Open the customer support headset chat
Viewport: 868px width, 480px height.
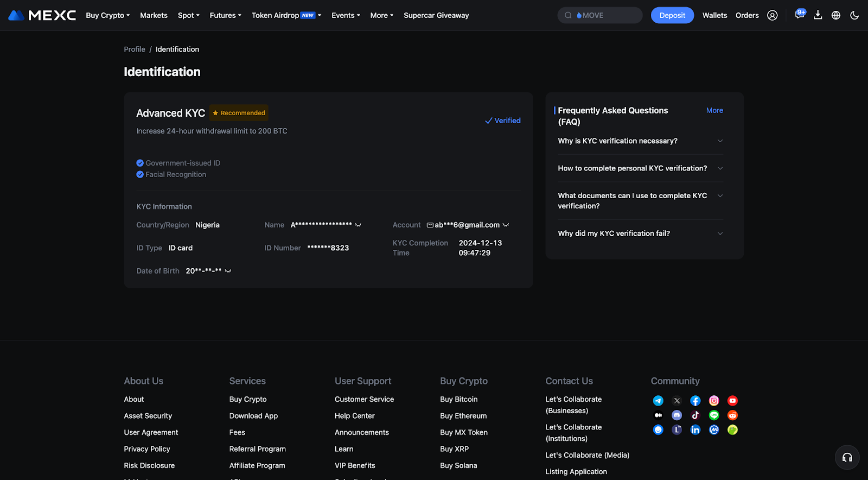(x=847, y=458)
